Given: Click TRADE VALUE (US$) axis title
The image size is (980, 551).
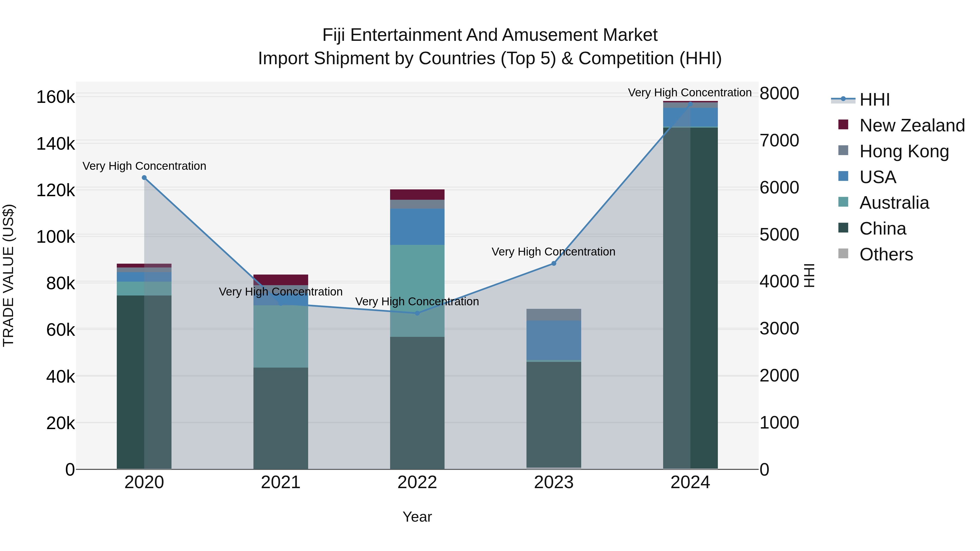Looking at the screenshot, I should point(8,276).
